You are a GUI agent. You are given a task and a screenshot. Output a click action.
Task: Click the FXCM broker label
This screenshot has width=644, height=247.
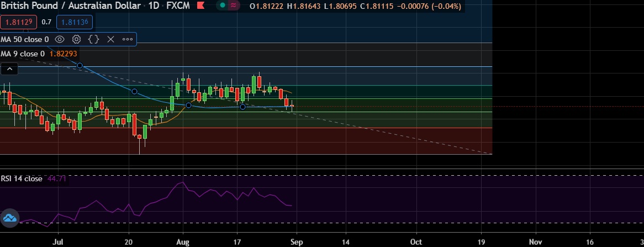pyautogui.click(x=177, y=6)
